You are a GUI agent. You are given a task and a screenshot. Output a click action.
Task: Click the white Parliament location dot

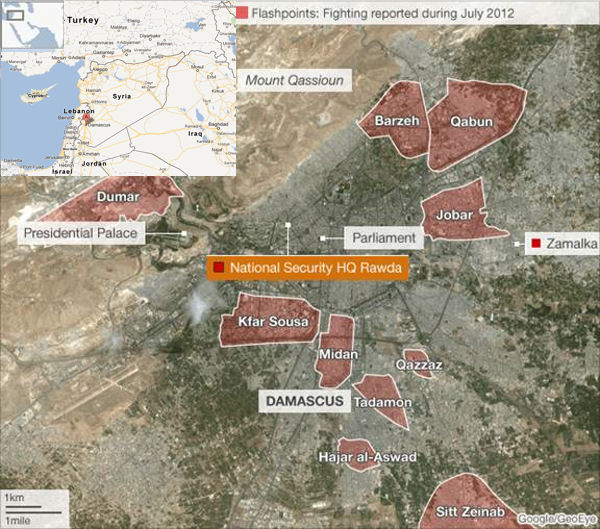point(324,237)
